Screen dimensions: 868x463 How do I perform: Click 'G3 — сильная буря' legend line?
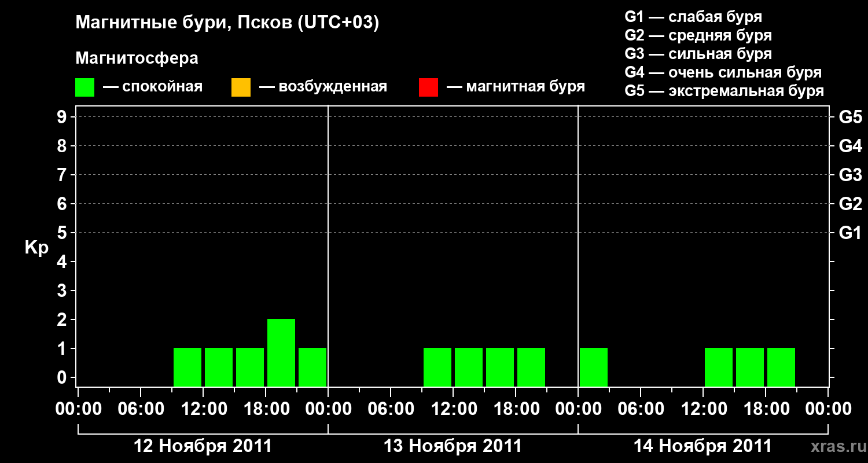click(x=698, y=54)
